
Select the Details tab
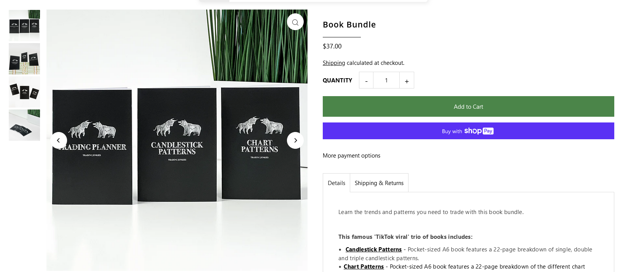pos(336,183)
